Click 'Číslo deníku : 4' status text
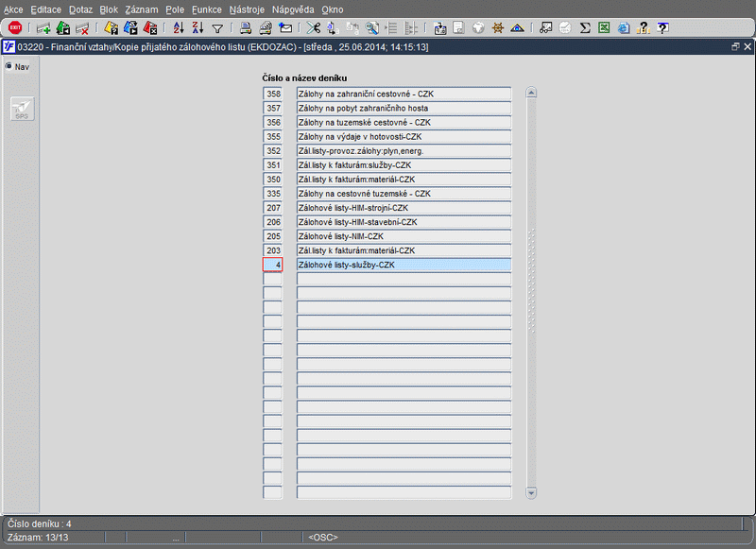The width and height of the screenshot is (756, 549). click(x=39, y=523)
